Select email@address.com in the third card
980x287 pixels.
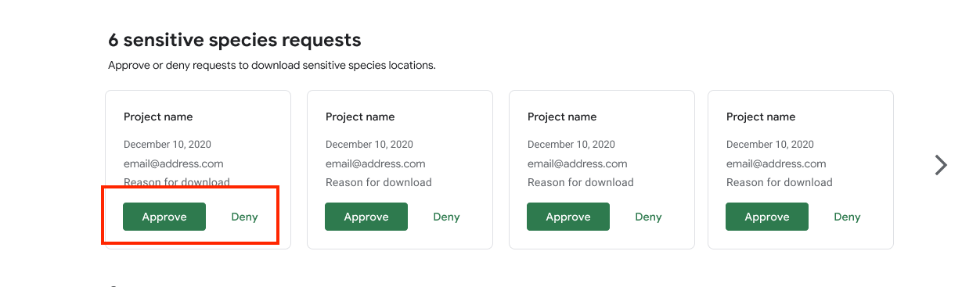[578, 163]
